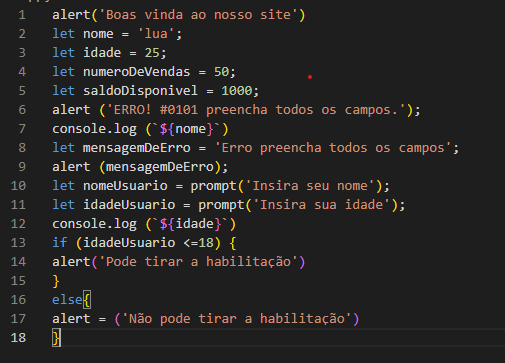Click the 'Insira sua idade' string
The height and width of the screenshot is (363, 505).
322,205
